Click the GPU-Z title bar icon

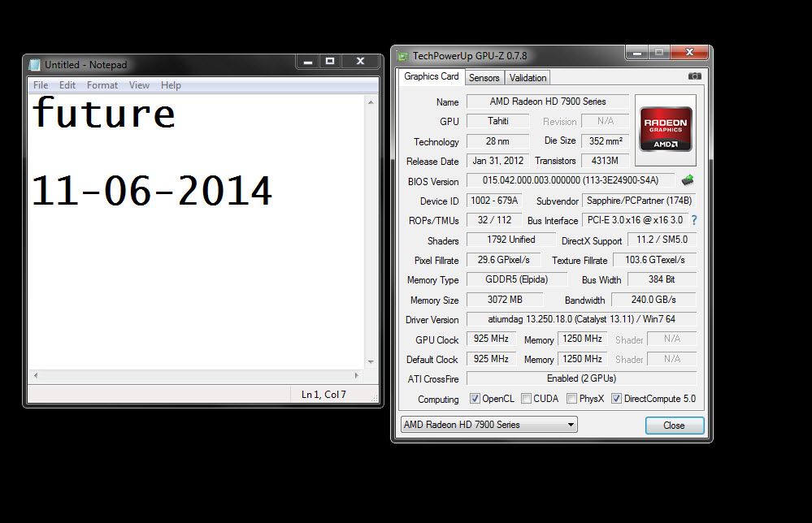click(x=402, y=55)
